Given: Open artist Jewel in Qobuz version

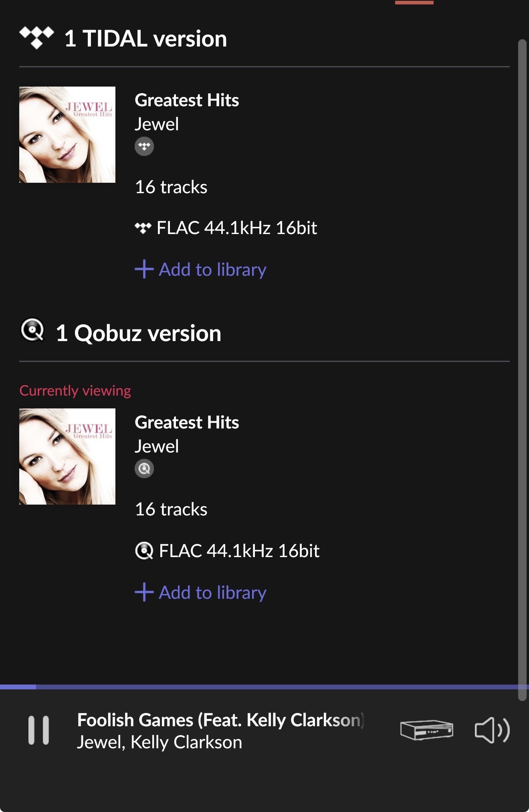Looking at the screenshot, I should pyautogui.click(x=157, y=446).
